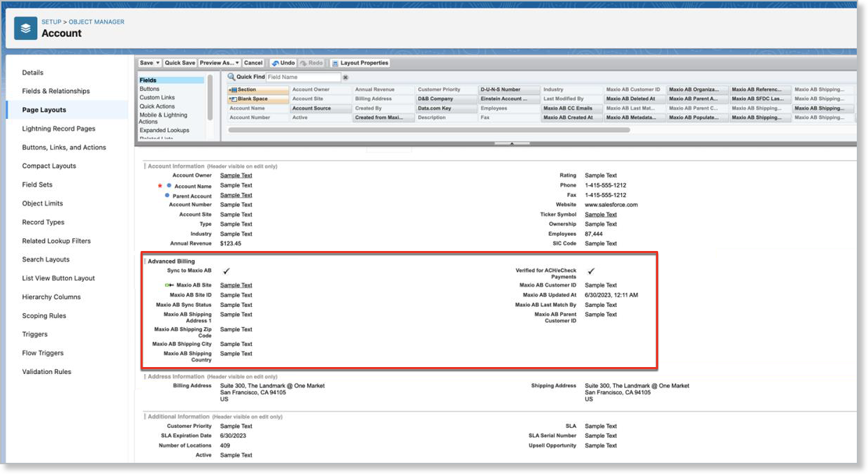Open the Save dropdown arrow
868x474 pixels.
[x=159, y=63]
